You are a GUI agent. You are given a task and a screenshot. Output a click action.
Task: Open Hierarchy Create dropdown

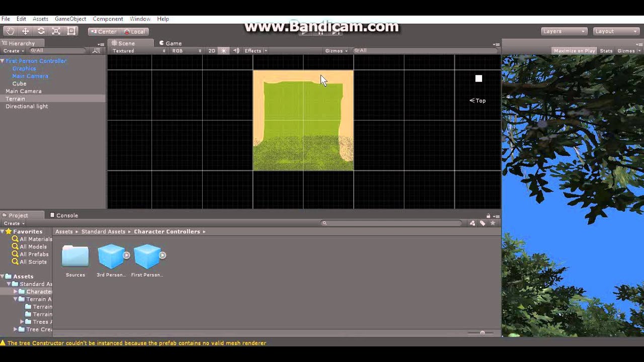point(14,51)
